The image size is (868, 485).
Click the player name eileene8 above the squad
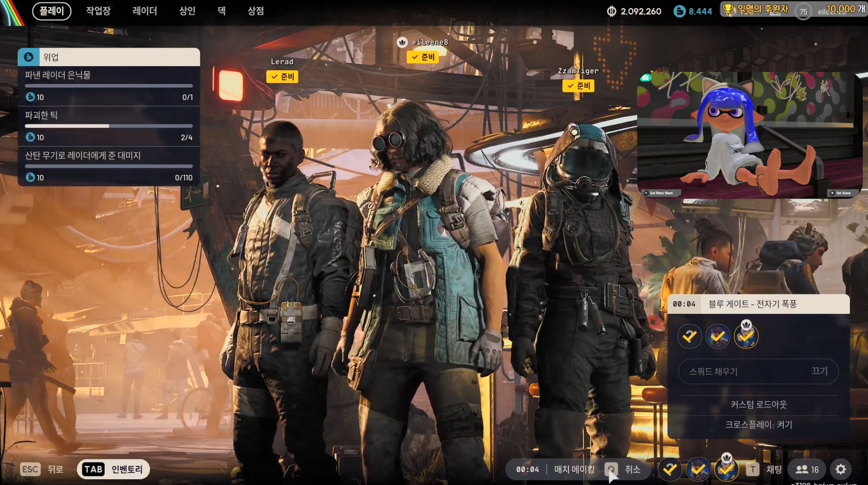pos(429,42)
